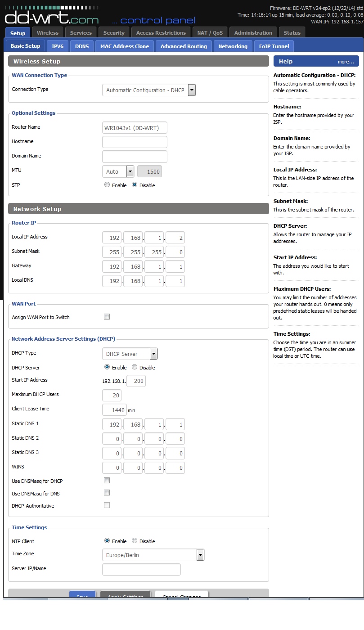Viewport: 364px width, 630px height.
Task: Switch to the EoIP Tunnel sub-tab
Action: point(274,46)
